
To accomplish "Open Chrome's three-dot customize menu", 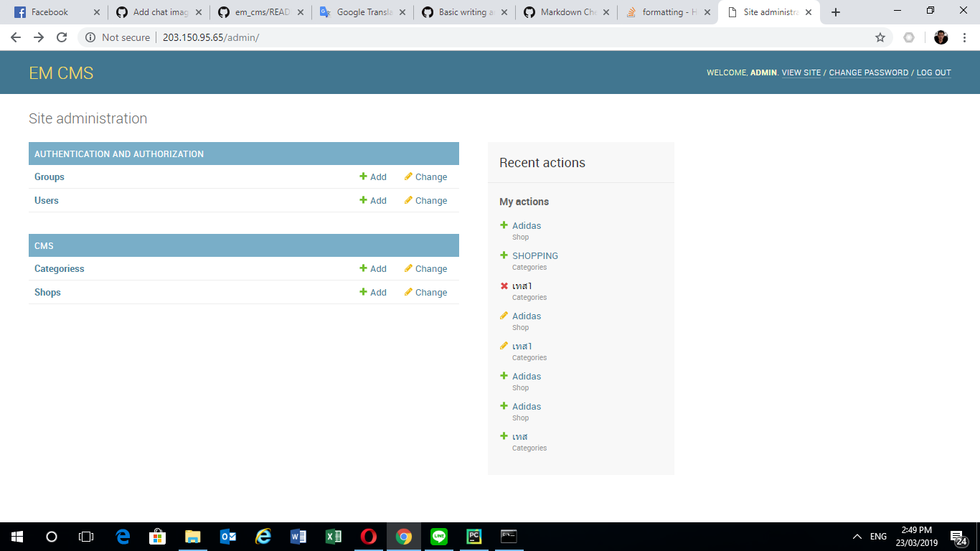I will (x=963, y=37).
